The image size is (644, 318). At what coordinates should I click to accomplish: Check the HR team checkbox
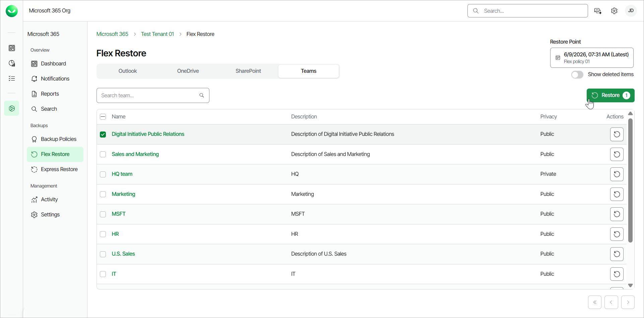(103, 234)
